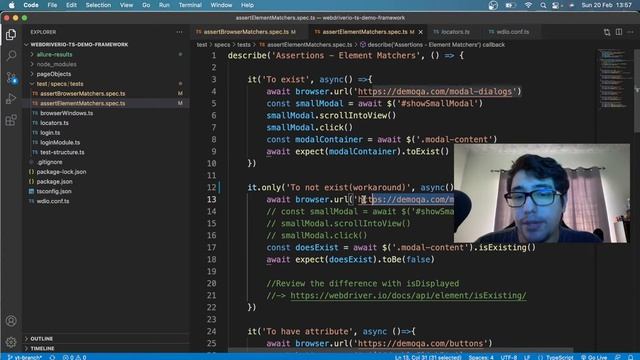Collapse the test/specs/tests folder

pyautogui.click(x=60, y=84)
